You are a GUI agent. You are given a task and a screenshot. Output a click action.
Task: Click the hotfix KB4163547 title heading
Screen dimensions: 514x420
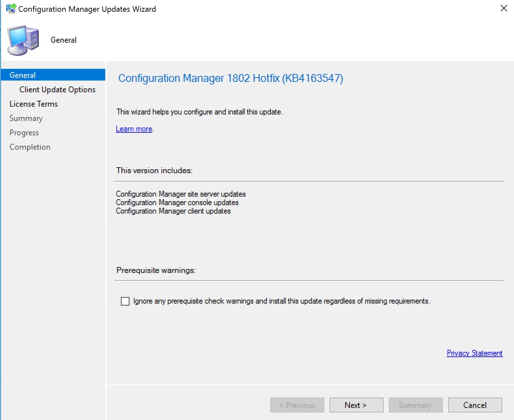point(230,78)
